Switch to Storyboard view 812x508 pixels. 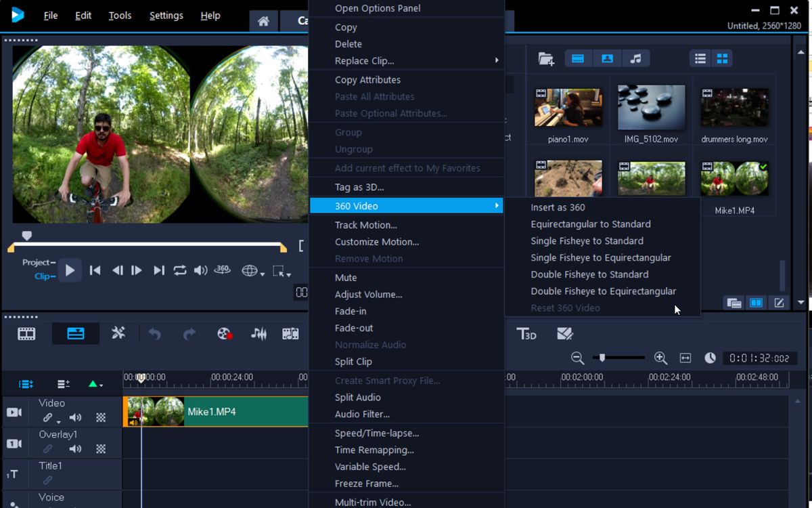(26, 333)
